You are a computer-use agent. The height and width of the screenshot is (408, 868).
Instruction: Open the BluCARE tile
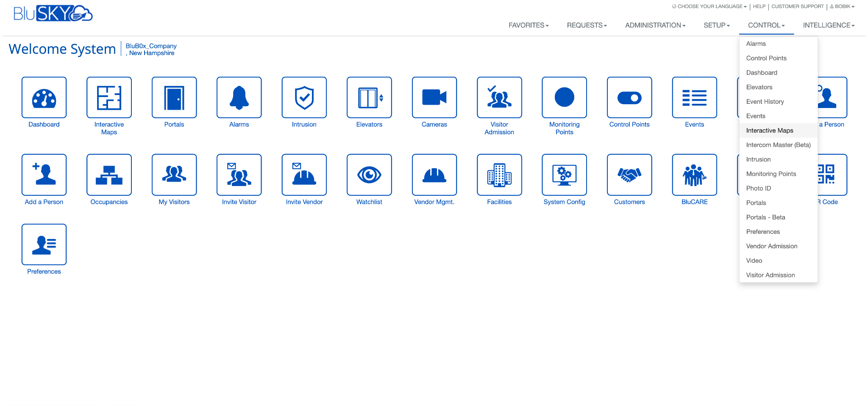694,175
